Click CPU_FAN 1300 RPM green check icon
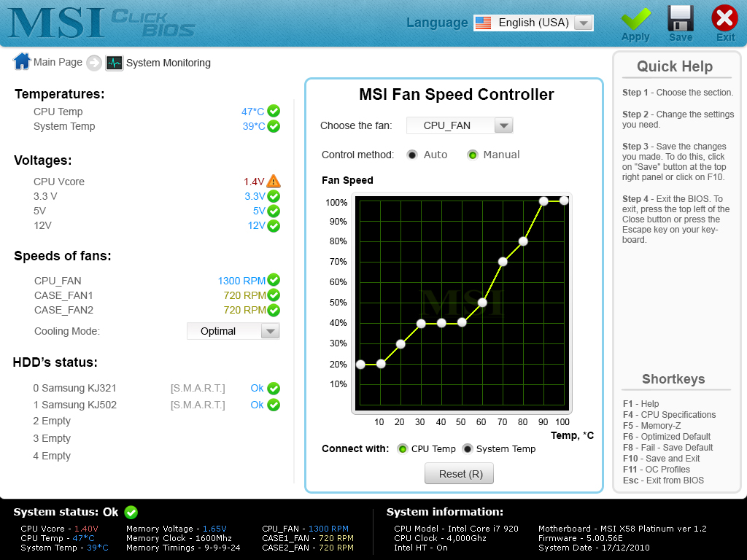The image size is (747, 560). pyautogui.click(x=274, y=280)
